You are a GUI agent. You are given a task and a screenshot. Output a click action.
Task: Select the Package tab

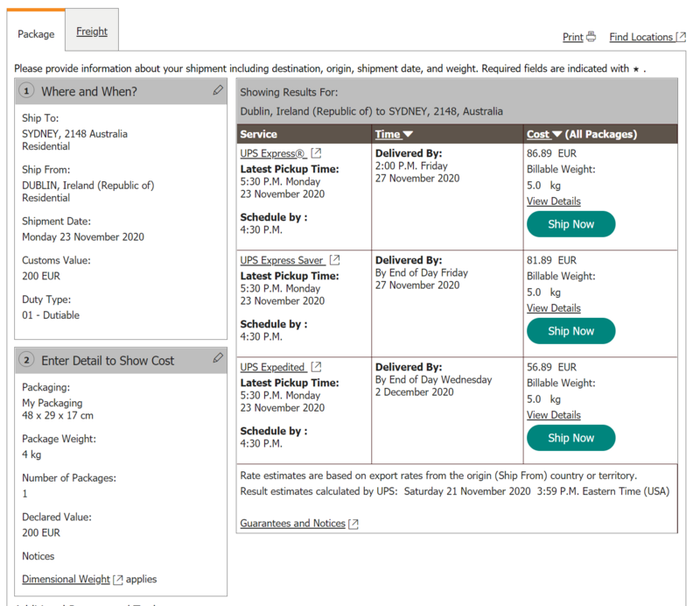36,34
